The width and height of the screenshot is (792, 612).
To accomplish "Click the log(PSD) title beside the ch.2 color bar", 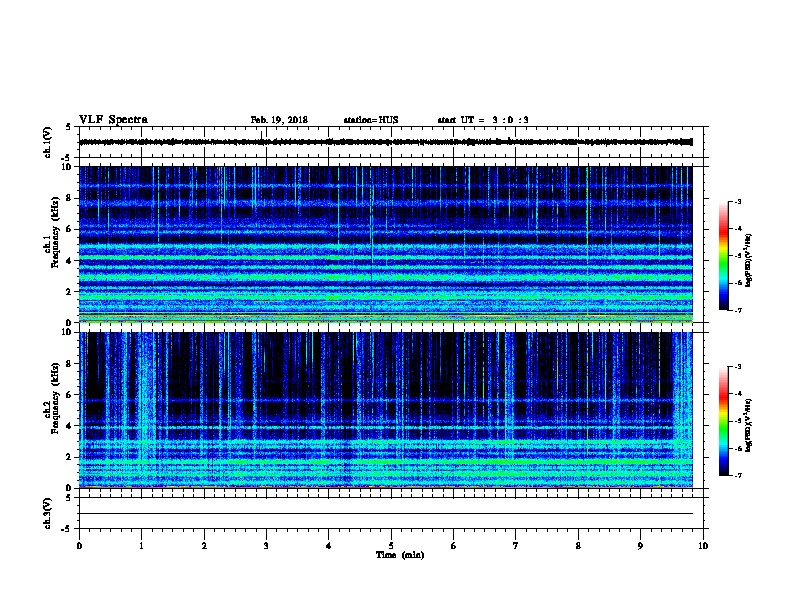I will click(749, 426).
